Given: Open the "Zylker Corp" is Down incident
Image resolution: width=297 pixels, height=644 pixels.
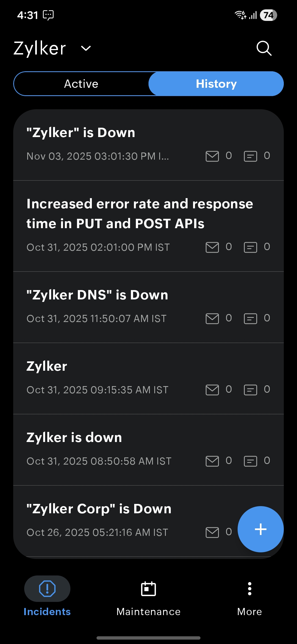Looking at the screenshot, I should tap(99, 509).
